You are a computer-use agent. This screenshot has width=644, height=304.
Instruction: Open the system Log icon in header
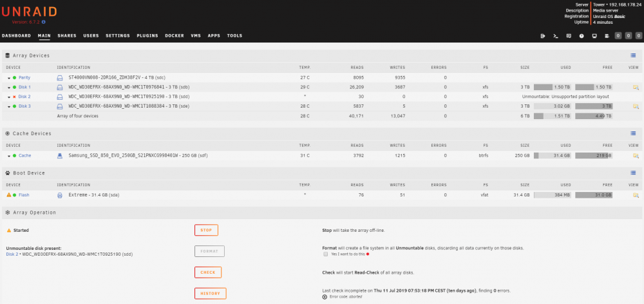[x=607, y=36]
